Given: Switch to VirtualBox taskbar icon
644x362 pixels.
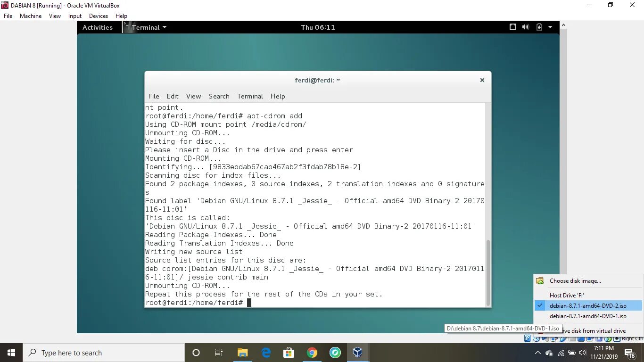Looking at the screenshot, I should [358, 353].
